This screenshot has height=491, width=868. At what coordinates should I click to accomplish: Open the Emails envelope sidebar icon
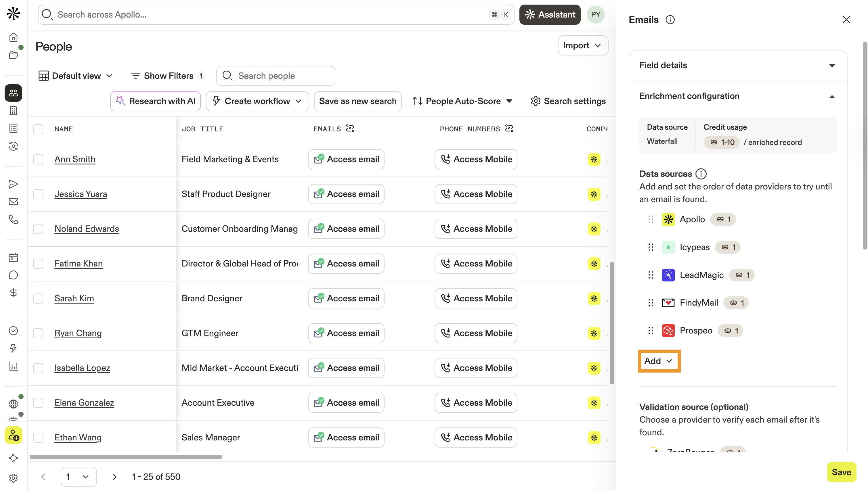[x=13, y=202]
